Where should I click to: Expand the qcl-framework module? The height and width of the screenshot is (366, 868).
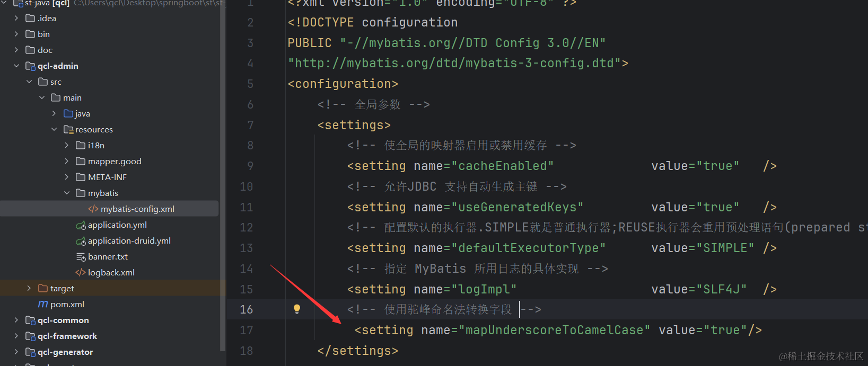coord(16,336)
